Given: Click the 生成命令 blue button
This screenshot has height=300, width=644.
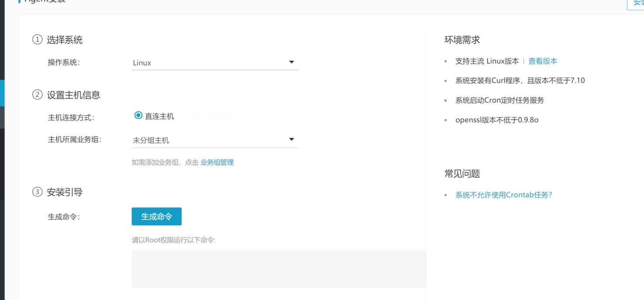Looking at the screenshot, I should tap(157, 216).
